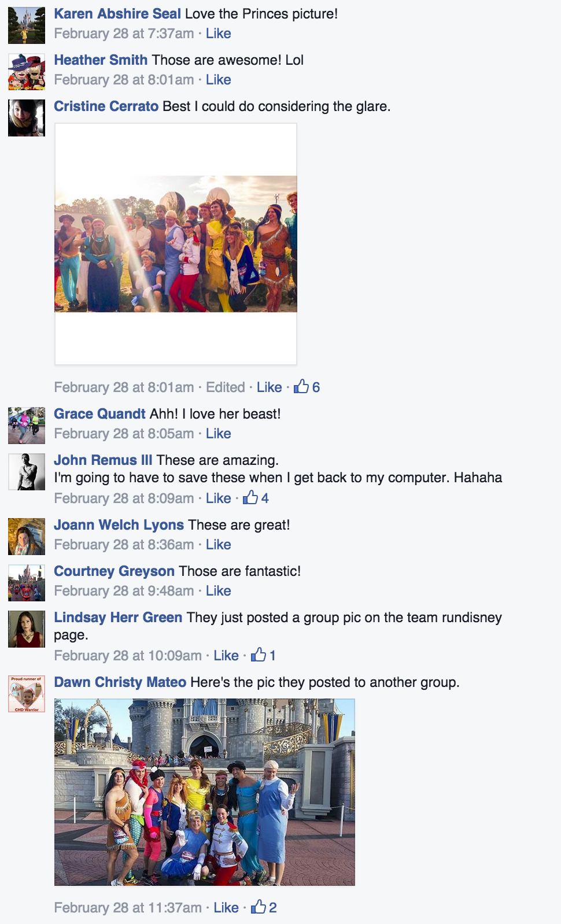Like Heather Smith's comment
This screenshot has height=924, width=561.
tap(219, 80)
